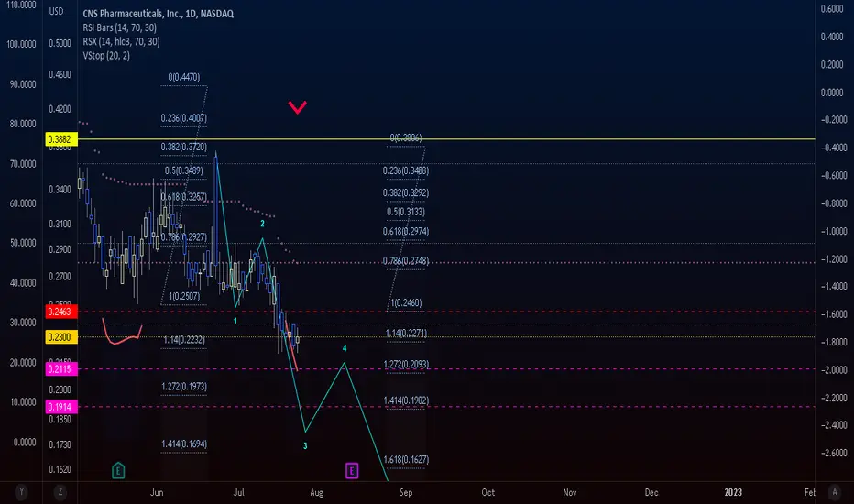Select Fibonacci level 1(0.2460) label
Image resolution: width=854 pixels, height=504 pixels.
(x=406, y=302)
